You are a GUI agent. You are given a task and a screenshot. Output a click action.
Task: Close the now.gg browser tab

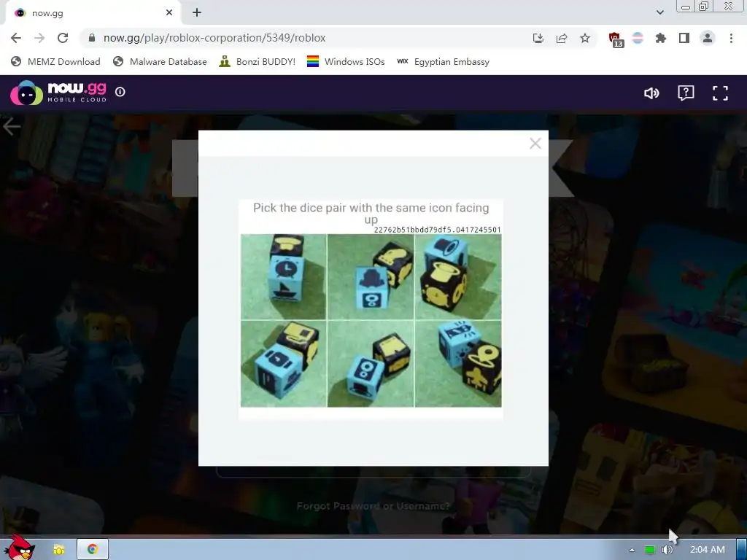169,13
